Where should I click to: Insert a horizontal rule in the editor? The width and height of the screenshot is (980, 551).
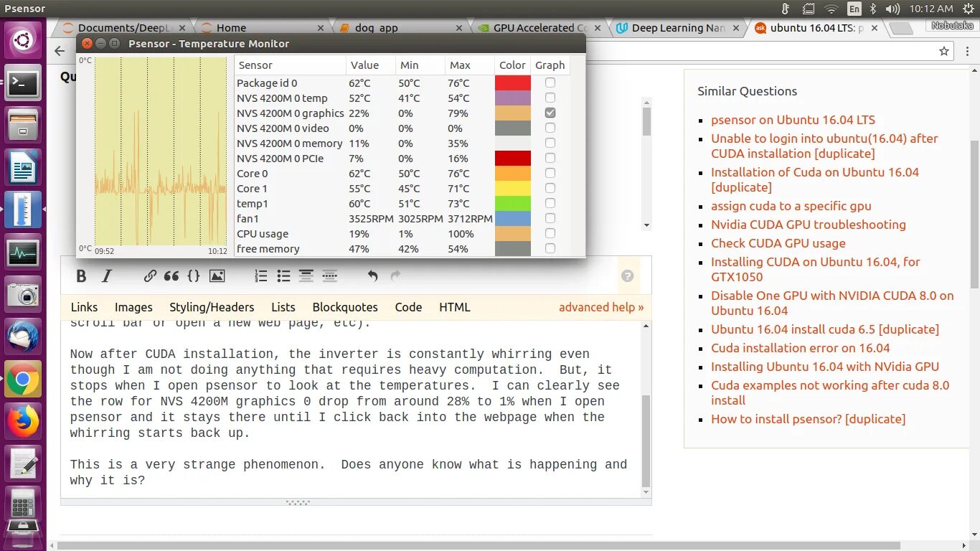coord(330,276)
